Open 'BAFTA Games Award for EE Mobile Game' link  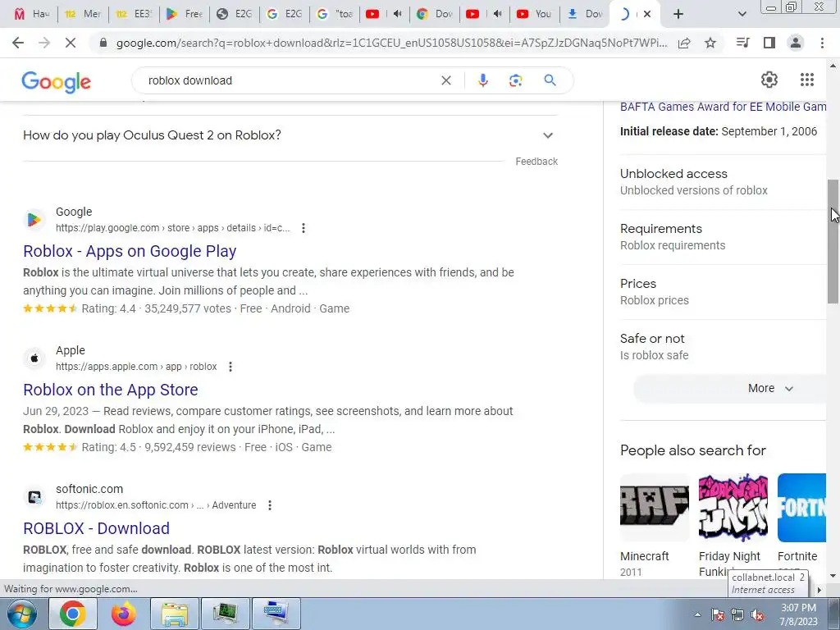(x=723, y=107)
